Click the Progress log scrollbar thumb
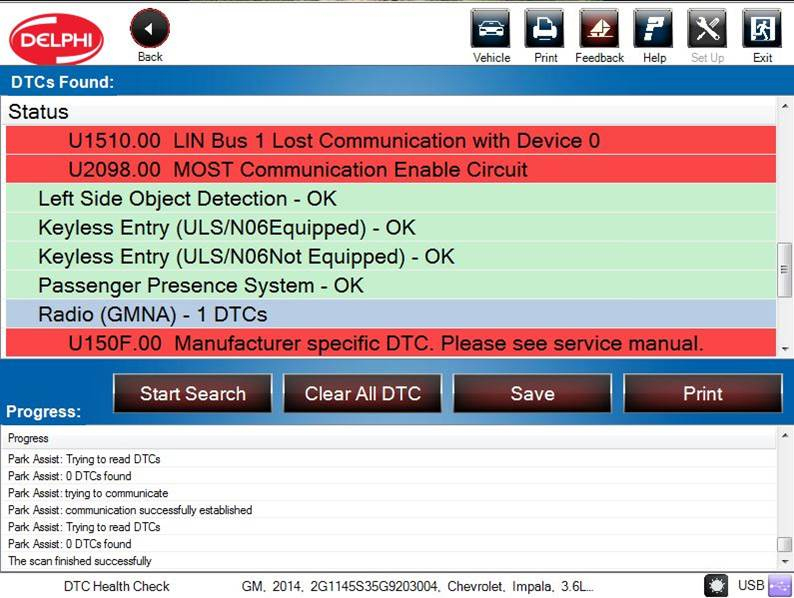 pyautogui.click(x=785, y=544)
